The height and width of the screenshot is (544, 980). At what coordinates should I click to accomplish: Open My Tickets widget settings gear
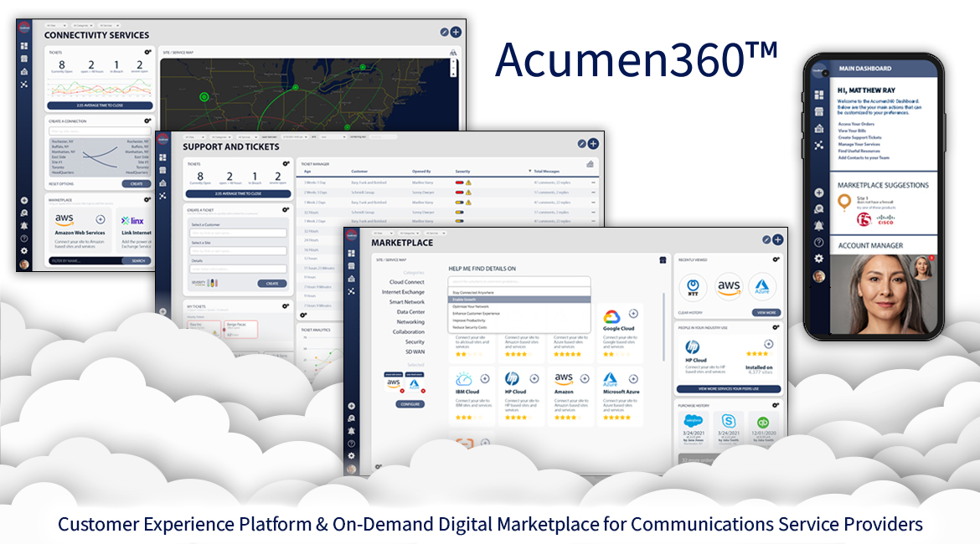click(x=285, y=306)
